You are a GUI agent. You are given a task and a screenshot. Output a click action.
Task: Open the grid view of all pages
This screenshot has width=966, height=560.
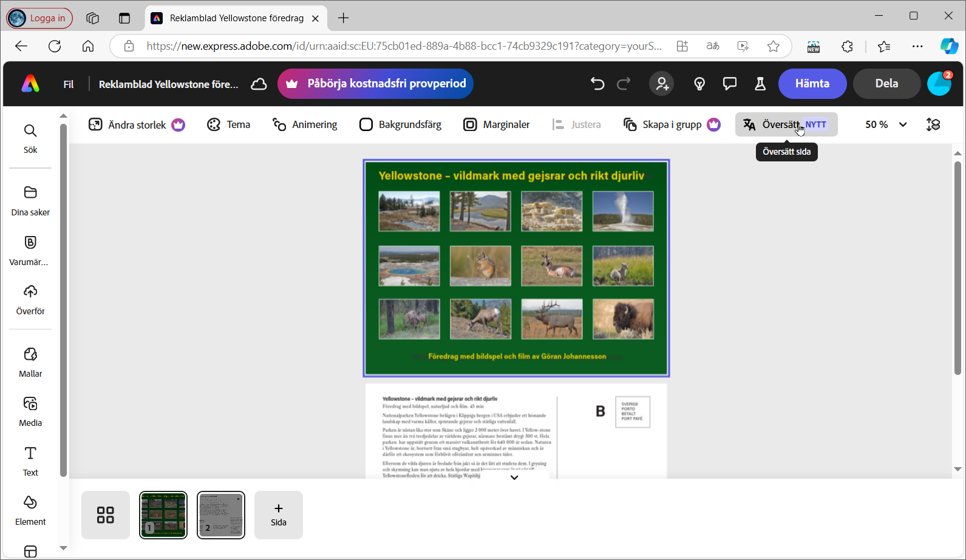(106, 515)
